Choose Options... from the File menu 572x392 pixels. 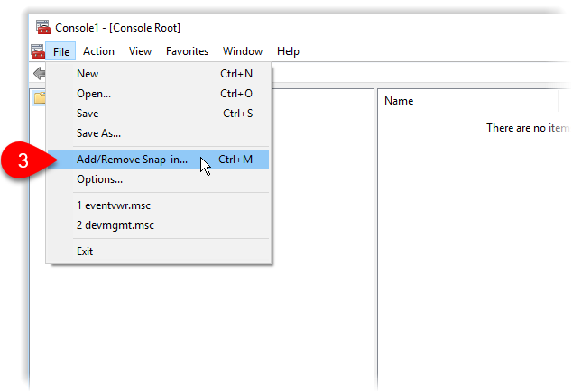click(x=158, y=179)
